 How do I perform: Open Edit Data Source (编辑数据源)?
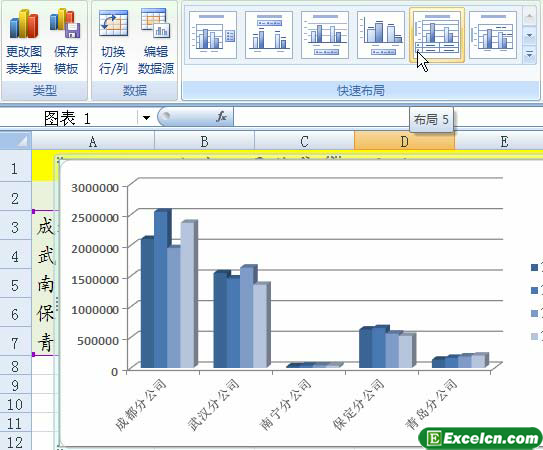(156, 42)
